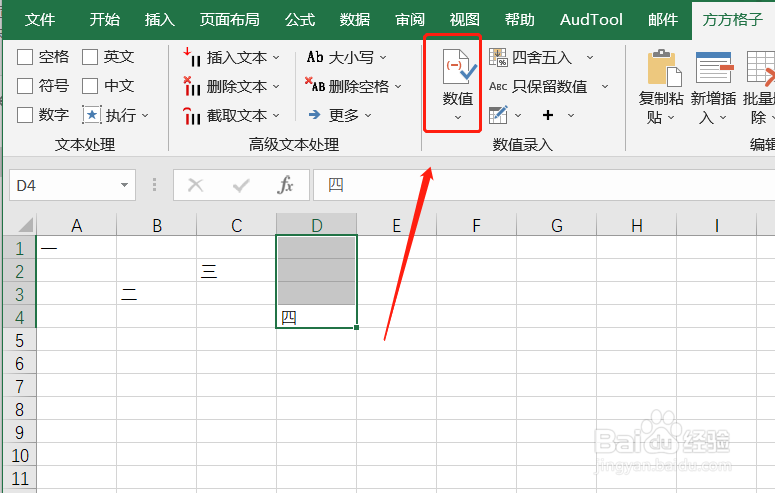Click the 新增插入 icon
This screenshot has height=493, width=775.
[x=714, y=67]
